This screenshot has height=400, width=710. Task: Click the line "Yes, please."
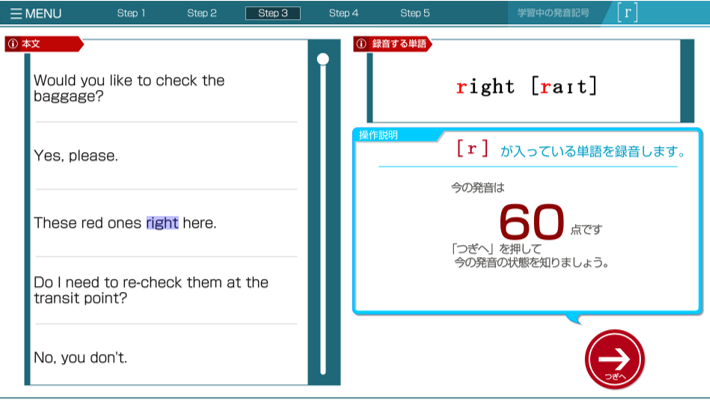pyautogui.click(x=76, y=156)
